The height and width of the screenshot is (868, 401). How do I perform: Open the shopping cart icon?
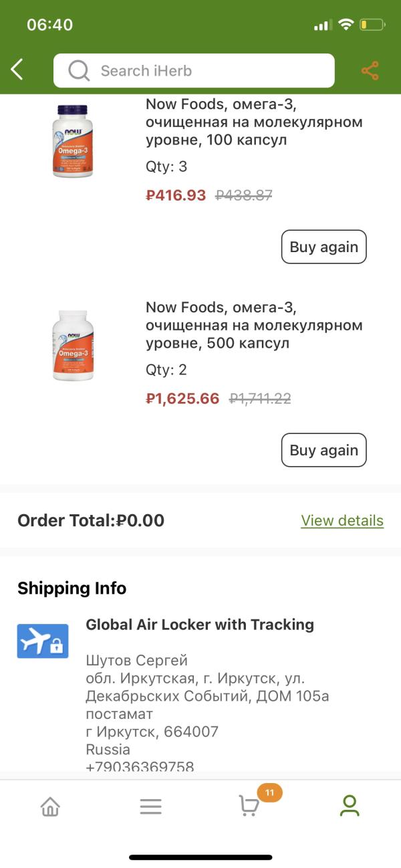point(249,806)
